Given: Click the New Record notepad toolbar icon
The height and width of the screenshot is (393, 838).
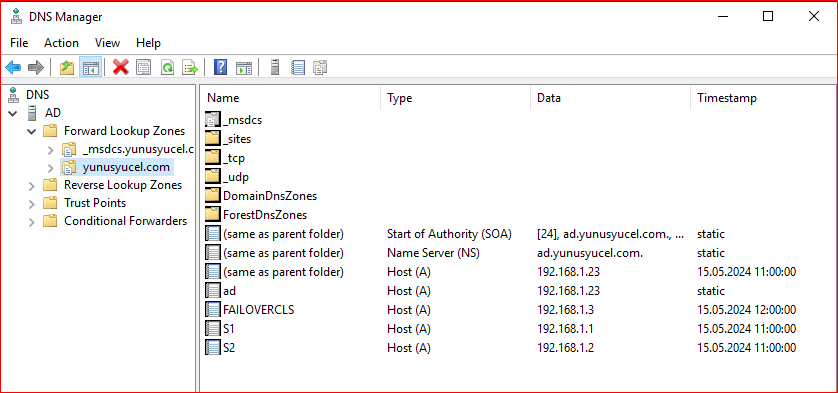Looking at the screenshot, I should (x=298, y=67).
